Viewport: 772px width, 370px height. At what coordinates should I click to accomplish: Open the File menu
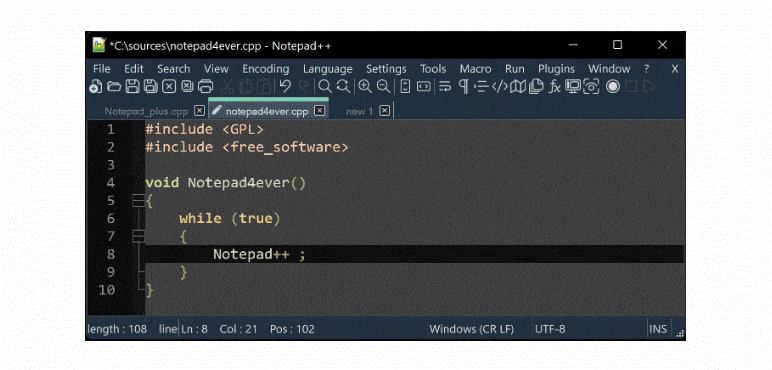[101, 69]
